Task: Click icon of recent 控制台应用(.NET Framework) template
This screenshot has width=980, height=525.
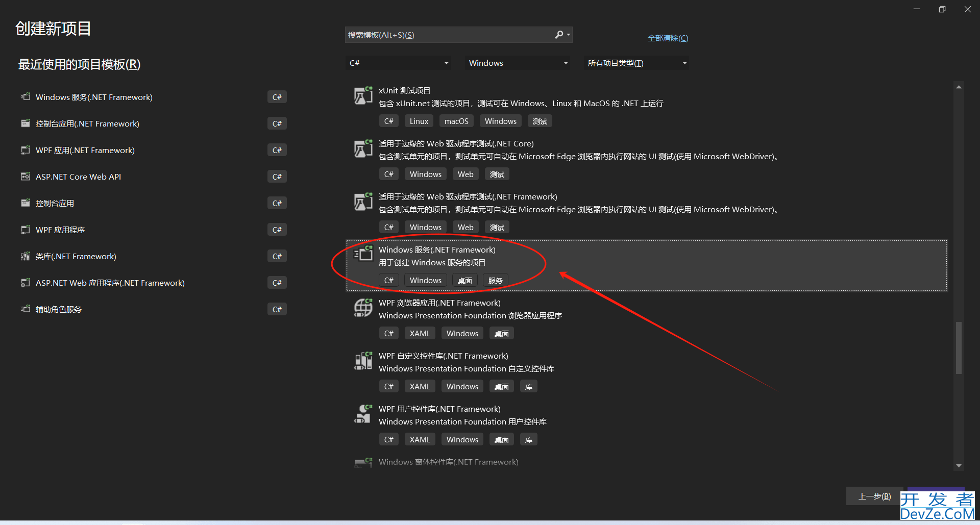Action: pyautogui.click(x=26, y=123)
